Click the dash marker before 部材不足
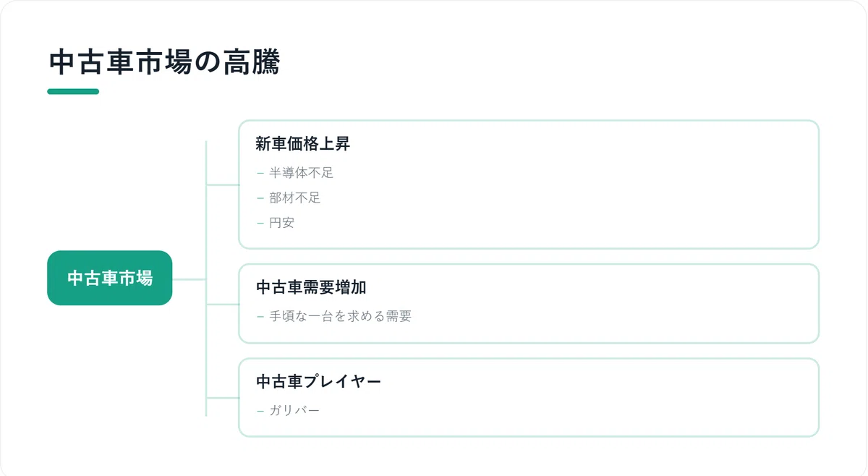868x476 pixels. click(x=260, y=198)
